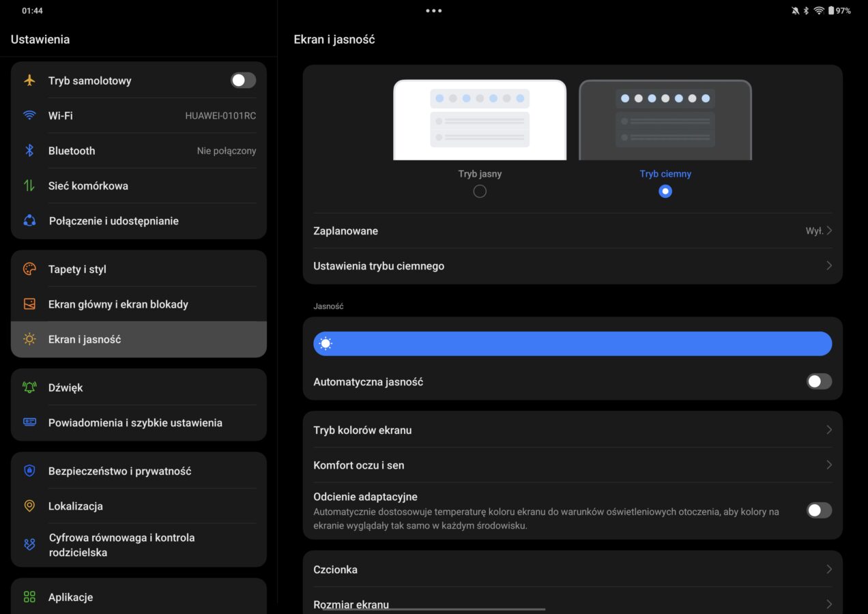Open Bluetooth settings menu item
Screen dimensions: 868x614
click(x=139, y=151)
